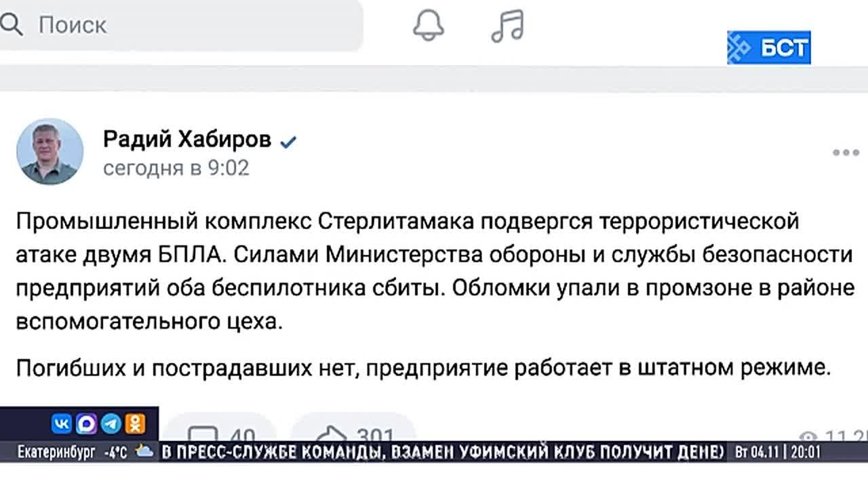
Task: Click the purple Max messenger icon
Action: tap(86, 424)
